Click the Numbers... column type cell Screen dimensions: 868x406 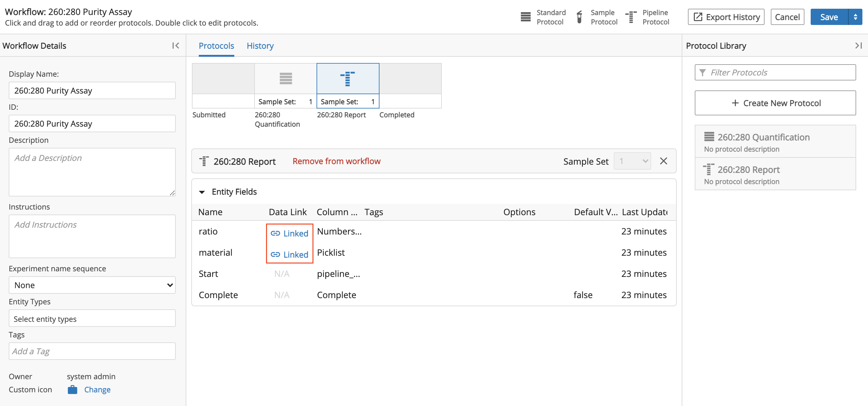pyautogui.click(x=339, y=231)
